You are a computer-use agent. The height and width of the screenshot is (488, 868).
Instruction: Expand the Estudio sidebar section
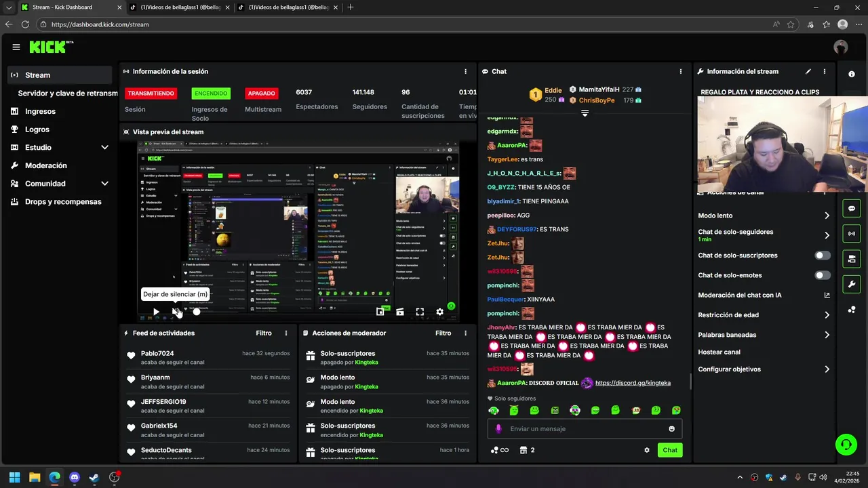[104, 147]
